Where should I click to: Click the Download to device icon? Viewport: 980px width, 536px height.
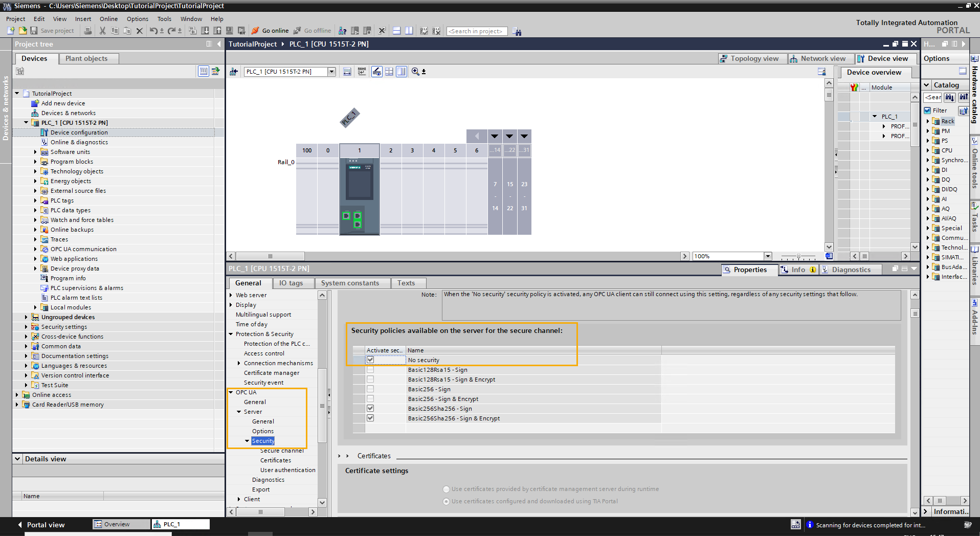coord(205,31)
